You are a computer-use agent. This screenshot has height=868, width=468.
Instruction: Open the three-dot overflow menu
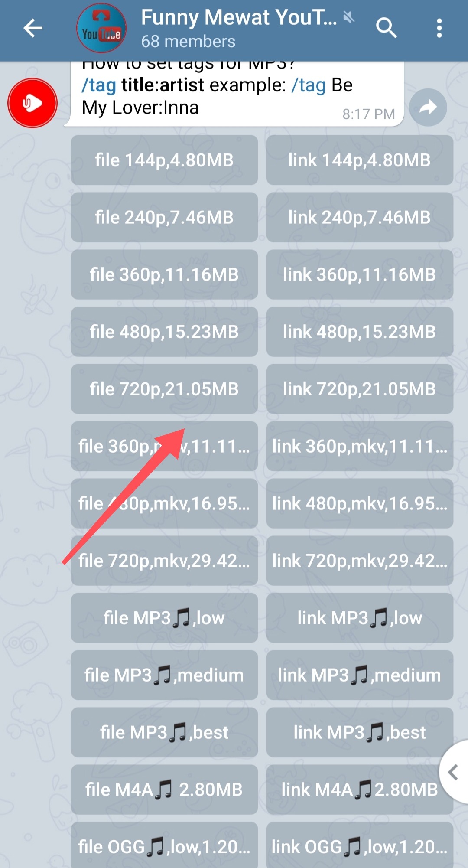click(x=439, y=29)
